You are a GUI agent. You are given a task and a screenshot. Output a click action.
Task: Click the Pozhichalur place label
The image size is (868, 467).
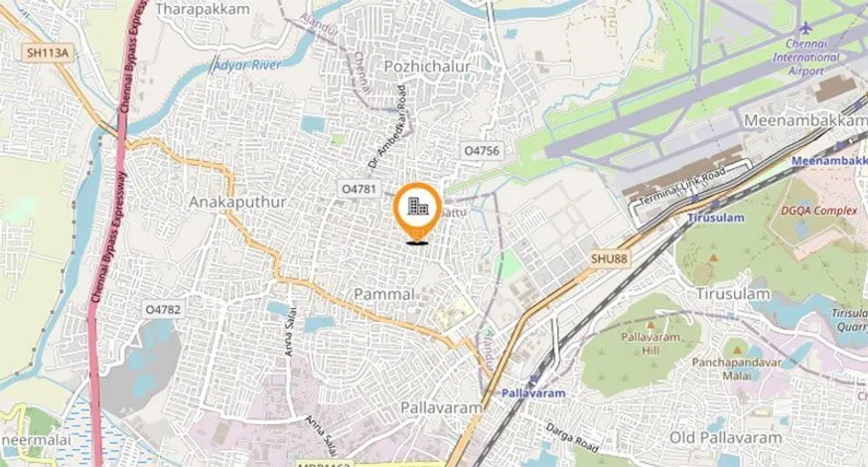coord(427,67)
